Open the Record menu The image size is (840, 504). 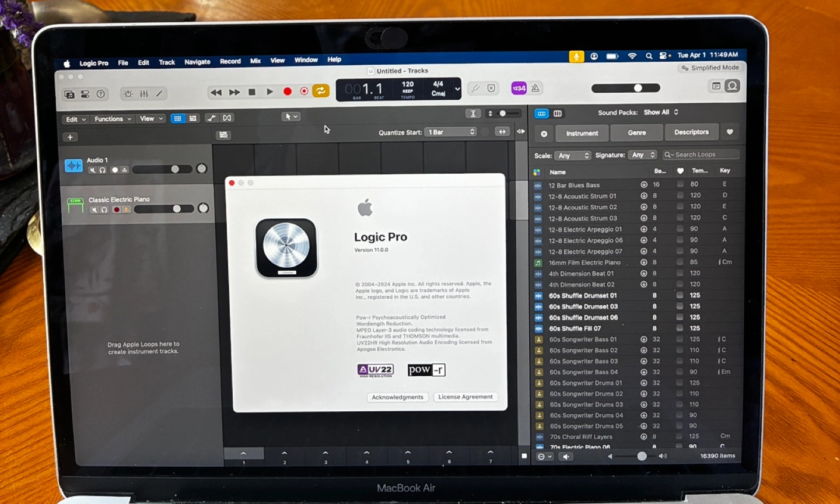(x=230, y=61)
